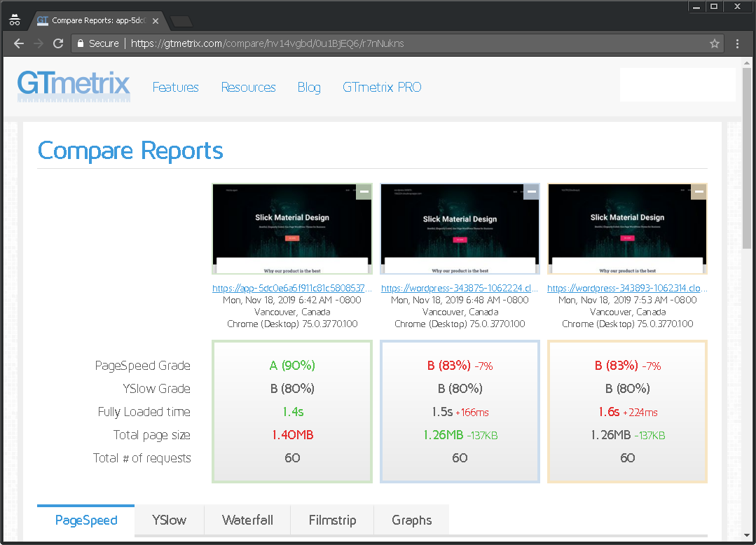Switch to the YSlow tab

(x=170, y=520)
